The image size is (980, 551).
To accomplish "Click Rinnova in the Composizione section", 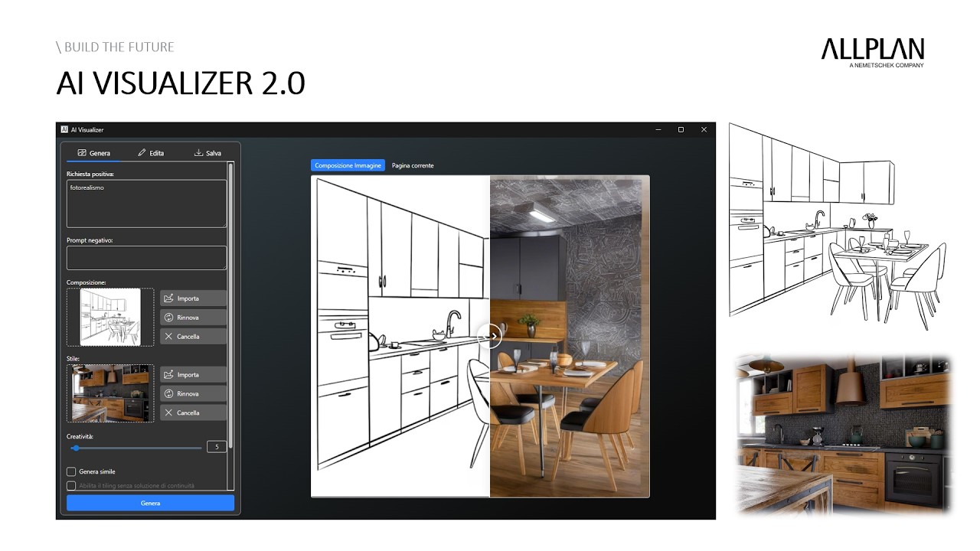I will [x=193, y=318].
